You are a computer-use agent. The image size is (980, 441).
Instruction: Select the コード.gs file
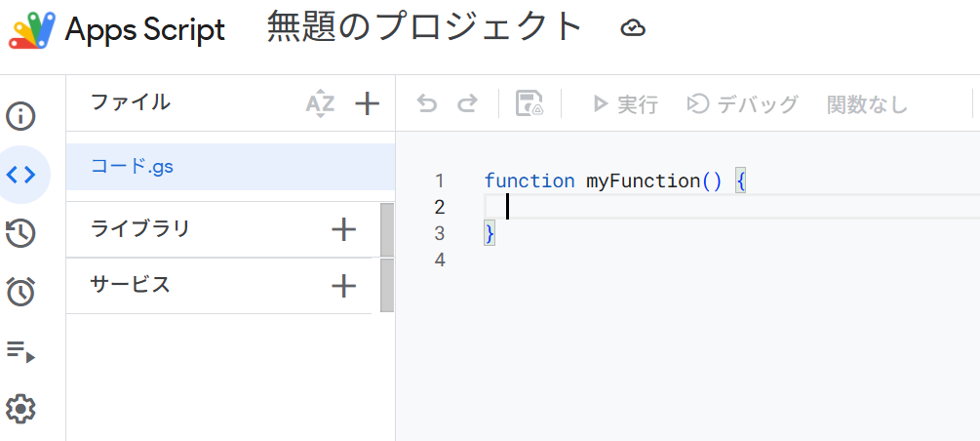pyautogui.click(x=133, y=167)
